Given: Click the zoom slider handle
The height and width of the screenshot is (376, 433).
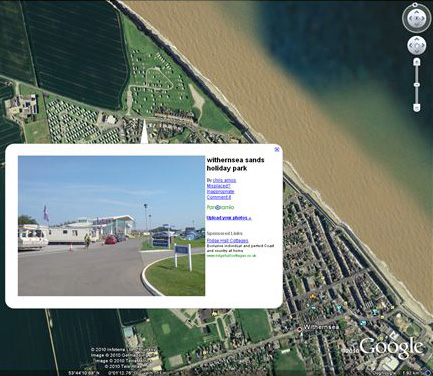Looking at the screenshot, I should (x=417, y=85).
